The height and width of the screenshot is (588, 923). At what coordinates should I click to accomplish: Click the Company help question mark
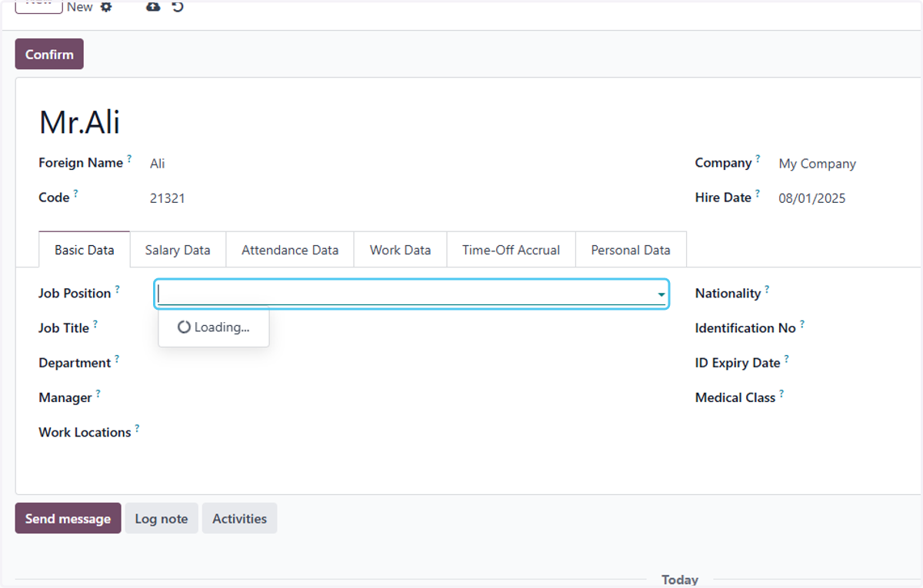click(x=758, y=159)
